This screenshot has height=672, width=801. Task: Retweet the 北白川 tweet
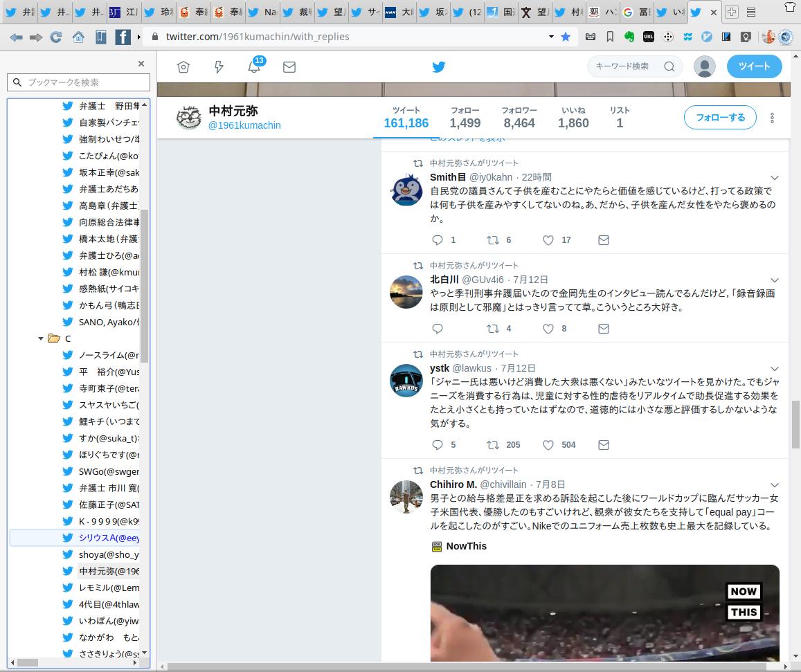[x=492, y=329]
